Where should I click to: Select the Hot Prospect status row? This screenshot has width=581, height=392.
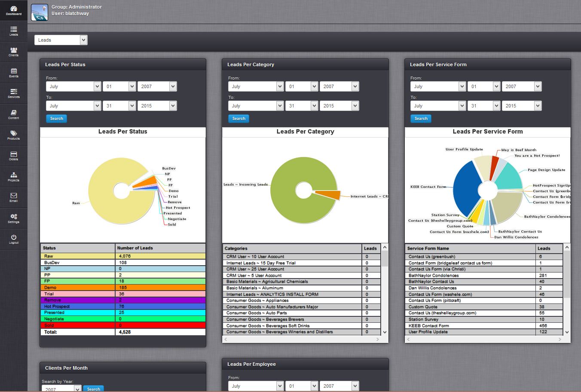pyautogui.click(x=123, y=306)
